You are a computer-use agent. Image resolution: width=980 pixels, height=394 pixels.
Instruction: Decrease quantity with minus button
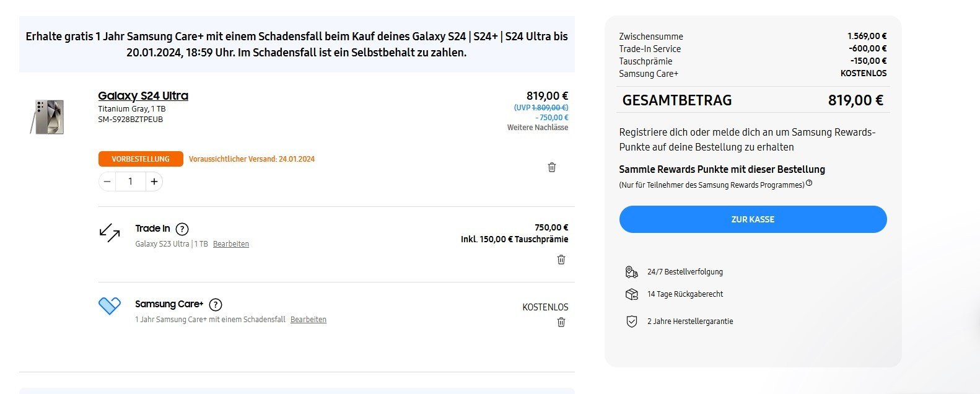[x=107, y=182]
